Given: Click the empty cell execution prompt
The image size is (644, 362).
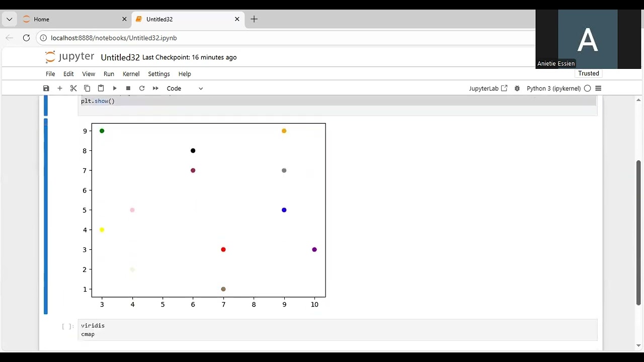Looking at the screenshot, I should click(67, 326).
